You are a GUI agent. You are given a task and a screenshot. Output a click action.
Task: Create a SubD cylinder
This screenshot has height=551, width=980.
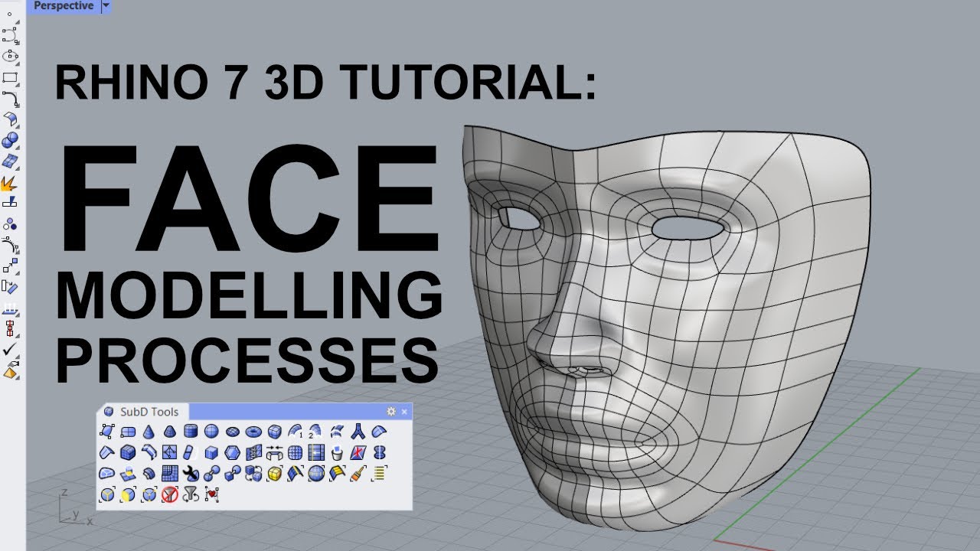191,432
